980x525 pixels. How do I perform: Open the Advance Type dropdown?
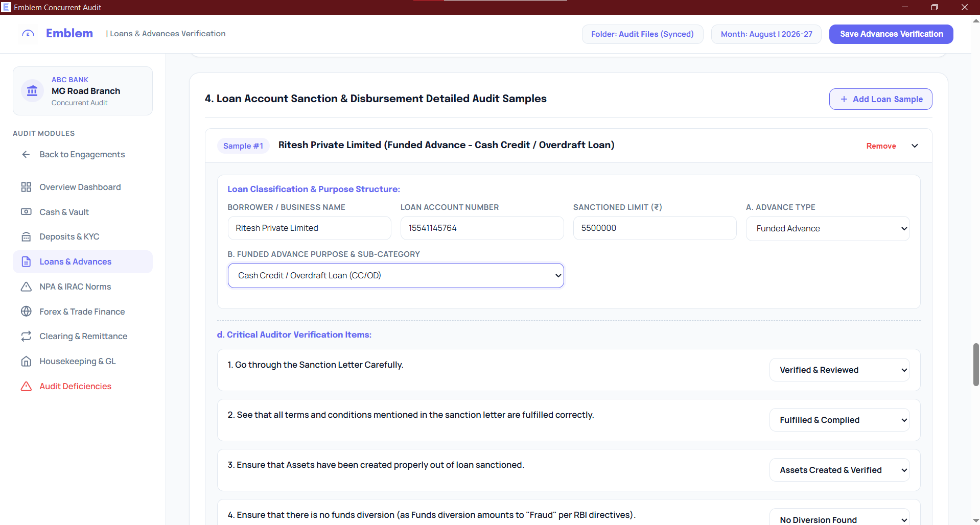(828, 228)
